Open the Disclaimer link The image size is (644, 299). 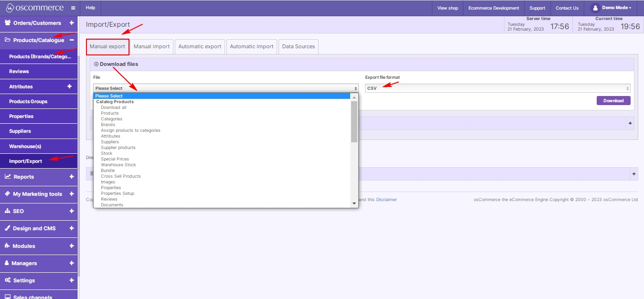pos(386,199)
